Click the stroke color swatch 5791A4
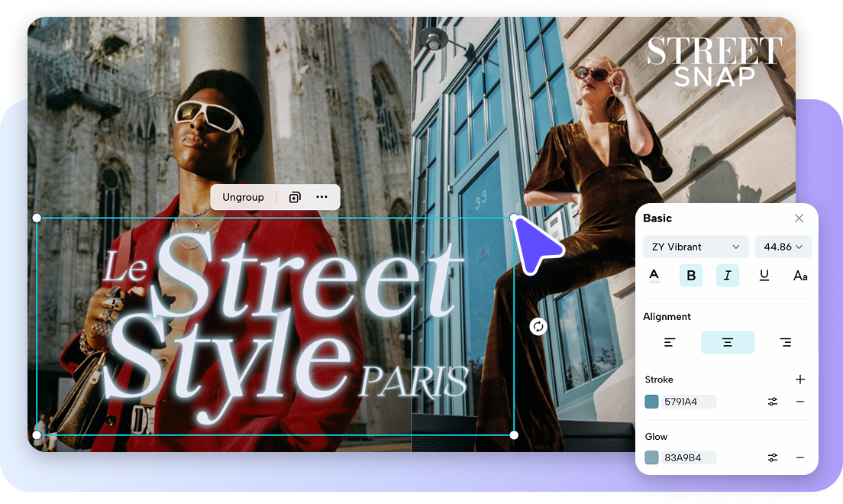This screenshot has width=843, height=504. point(652,402)
